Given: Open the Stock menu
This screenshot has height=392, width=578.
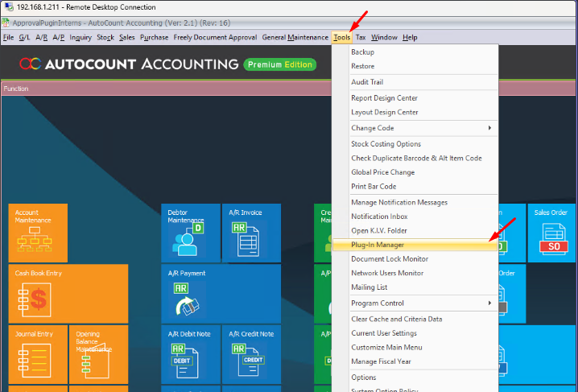Looking at the screenshot, I should click(x=105, y=37).
